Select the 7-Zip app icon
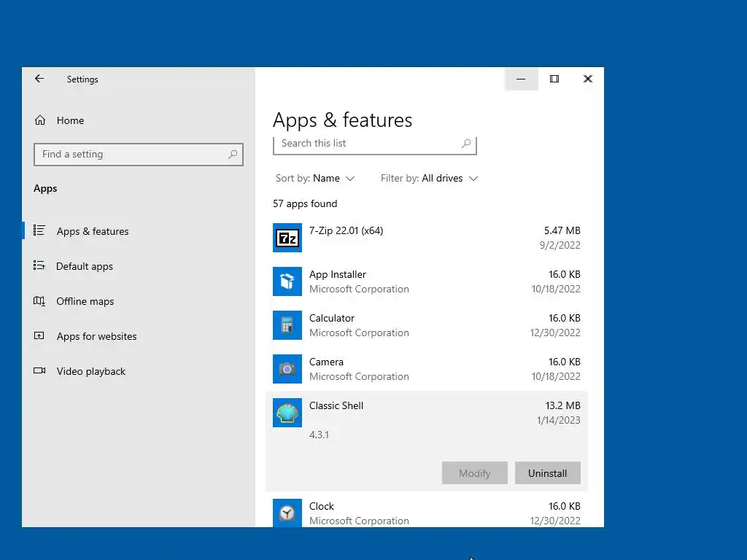This screenshot has width=747, height=560. (x=287, y=238)
